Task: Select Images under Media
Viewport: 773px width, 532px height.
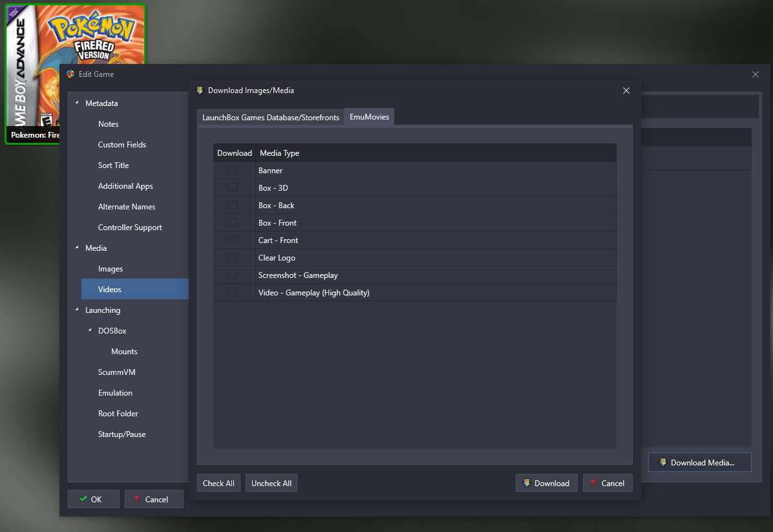Action: coord(111,269)
